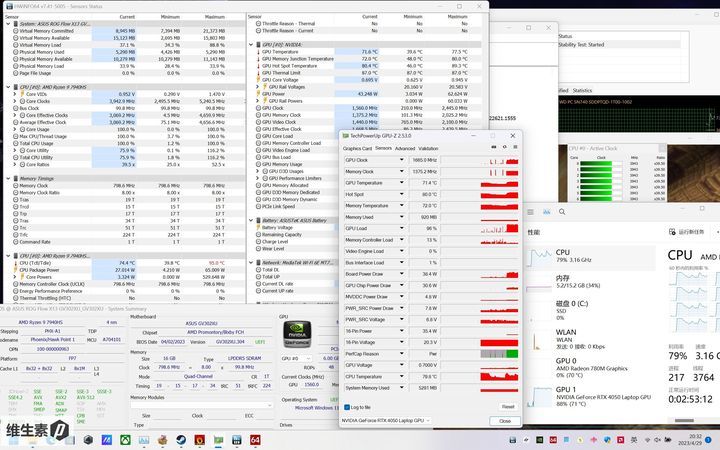
Task: Click the muted volume tray icon
Action: [658, 440]
